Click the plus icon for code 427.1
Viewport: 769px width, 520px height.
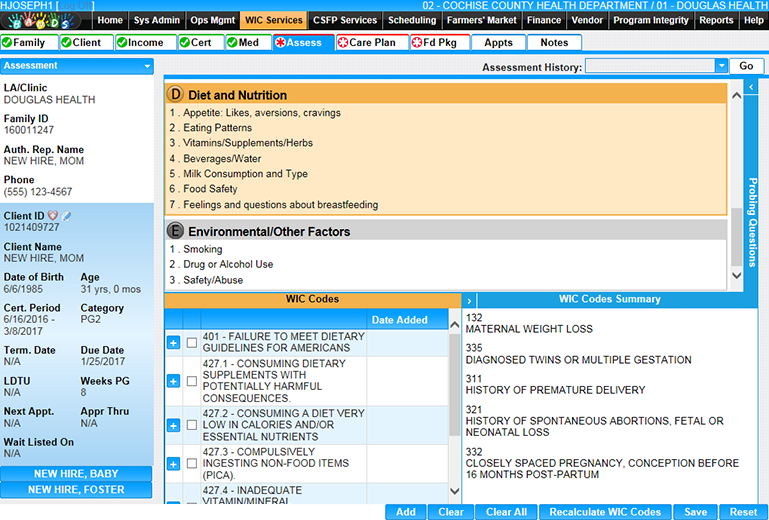[173, 381]
